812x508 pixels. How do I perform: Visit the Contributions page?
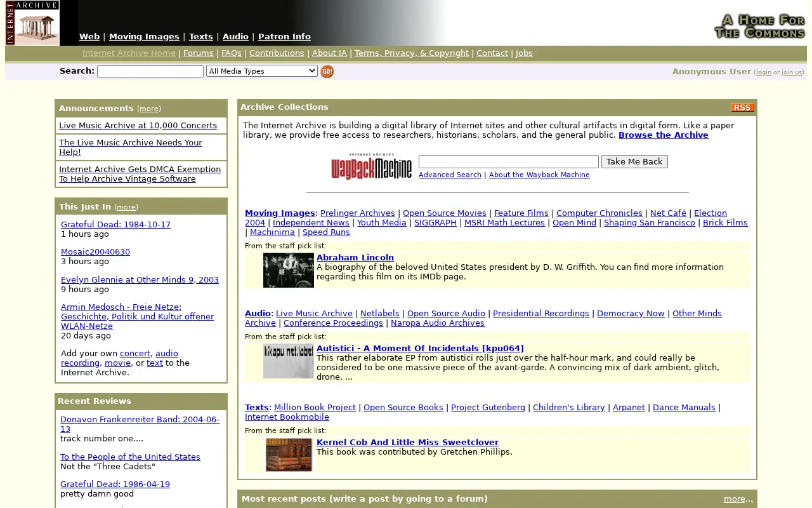[277, 53]
